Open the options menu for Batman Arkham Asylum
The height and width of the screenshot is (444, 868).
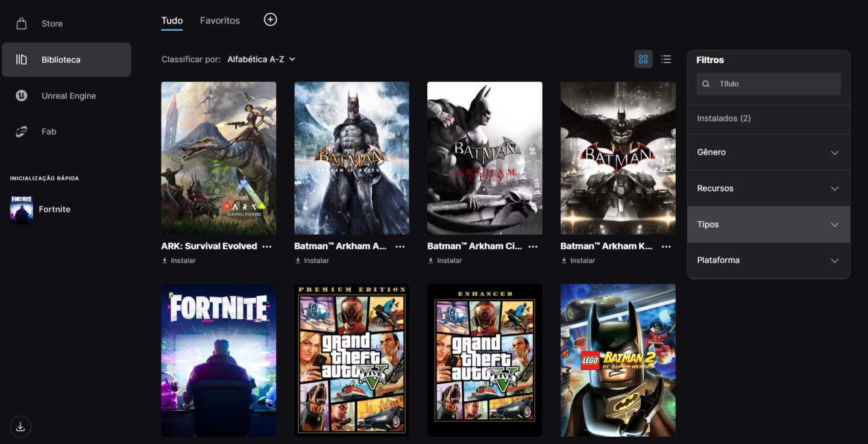pyautogui.click(x=400, y=246)
